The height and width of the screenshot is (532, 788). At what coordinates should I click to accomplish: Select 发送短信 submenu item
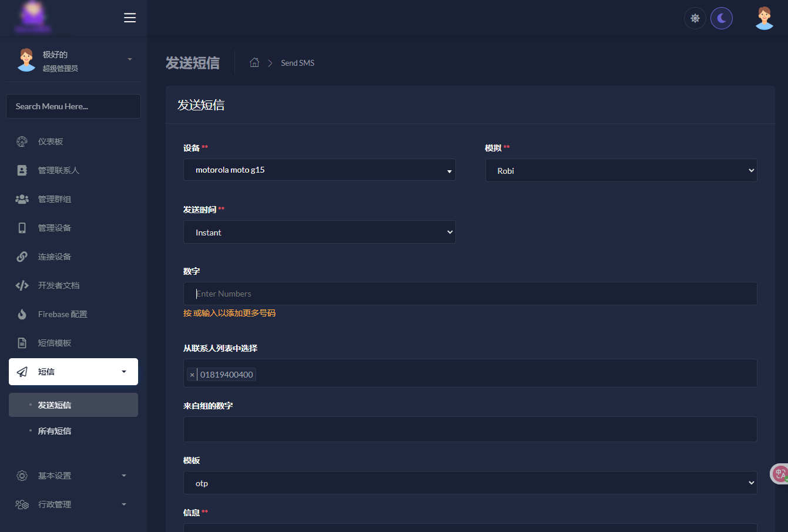[73, 405]
